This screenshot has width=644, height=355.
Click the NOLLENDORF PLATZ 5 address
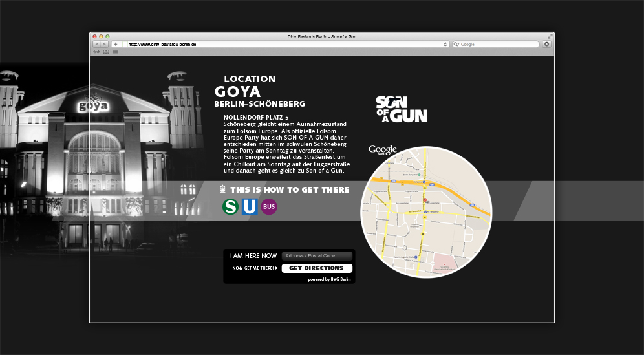point(256,118)
